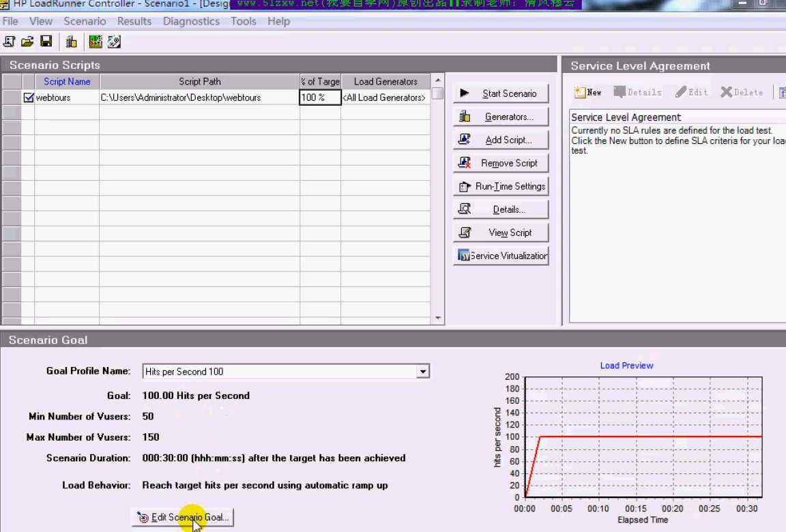Image resolution: width=786 pixels, height=532 pixels.
Task: Open Load Generators from the toolbar icon
Action: coord(71,42)
